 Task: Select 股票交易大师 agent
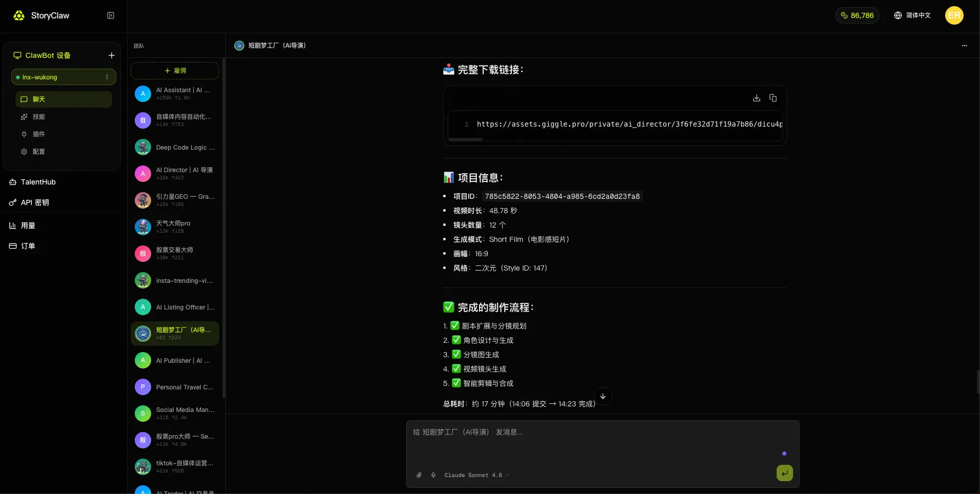click(x=175, y=253)
